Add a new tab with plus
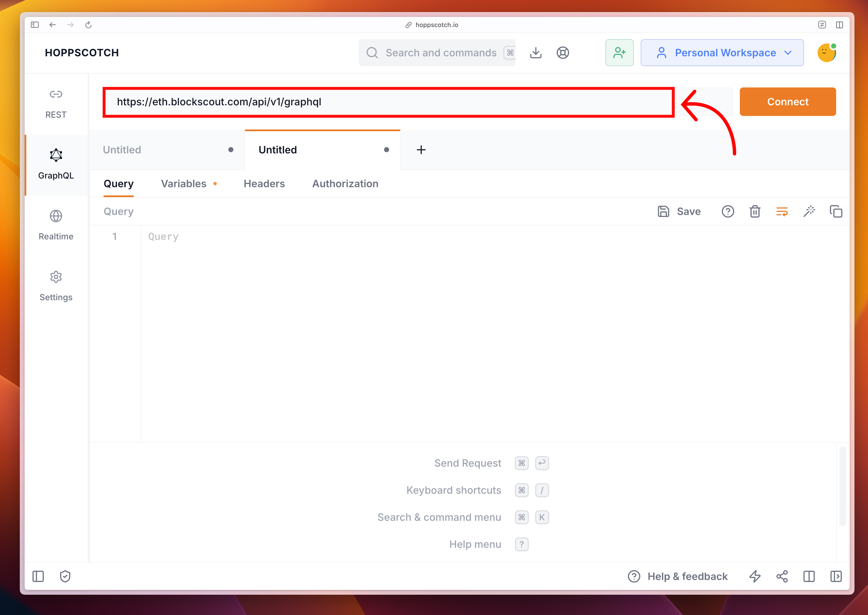This screenshot has height=615, width=868. point(421,150)
